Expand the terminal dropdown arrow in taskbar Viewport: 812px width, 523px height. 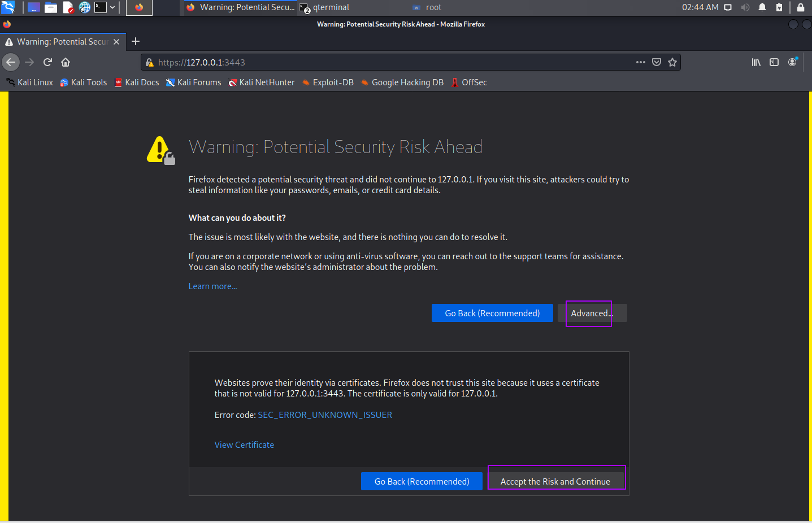click(112, 7)
